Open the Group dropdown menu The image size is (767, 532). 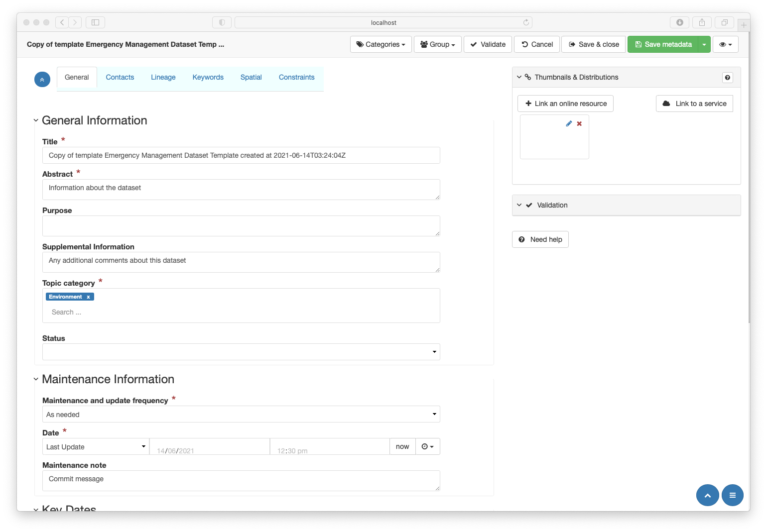point(437,44)
